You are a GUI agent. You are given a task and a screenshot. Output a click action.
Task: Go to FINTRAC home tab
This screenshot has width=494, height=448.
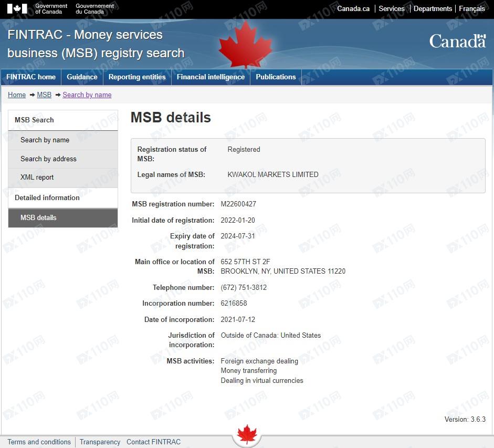(31, 77)
